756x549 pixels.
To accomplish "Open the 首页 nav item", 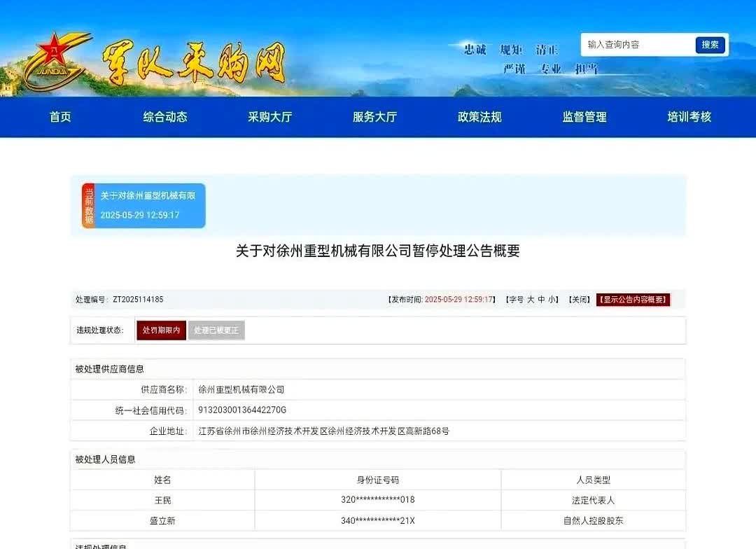I will coord(60,117).
